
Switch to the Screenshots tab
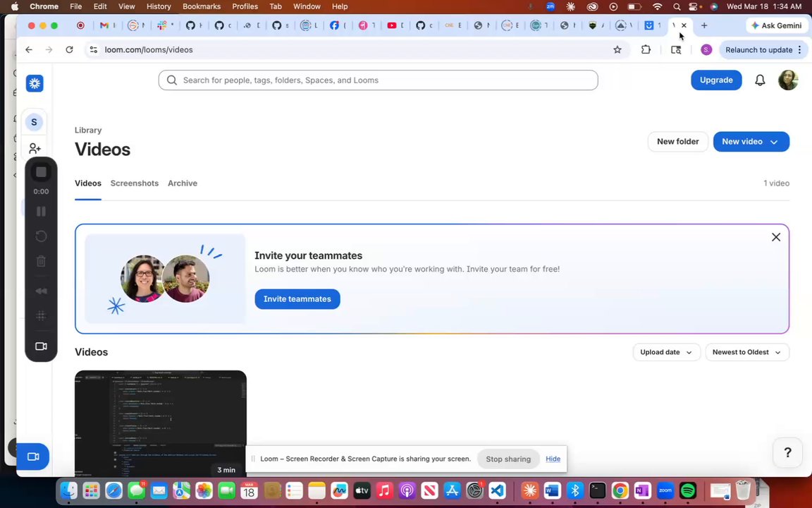[134, 183]
